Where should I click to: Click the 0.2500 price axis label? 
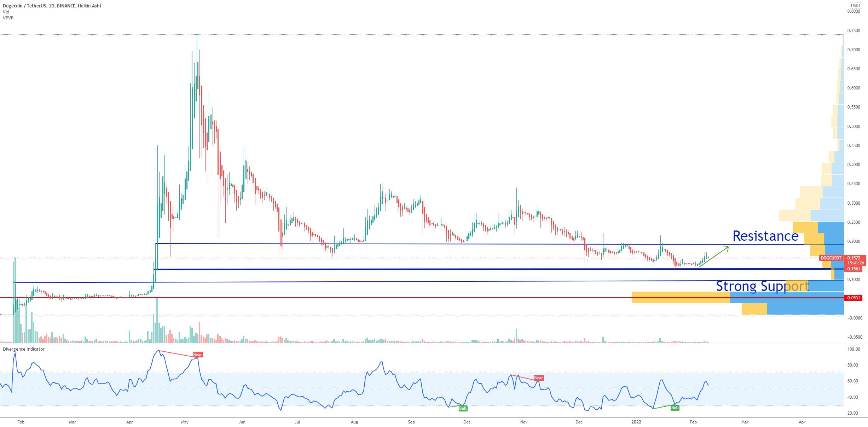(854, 222)
